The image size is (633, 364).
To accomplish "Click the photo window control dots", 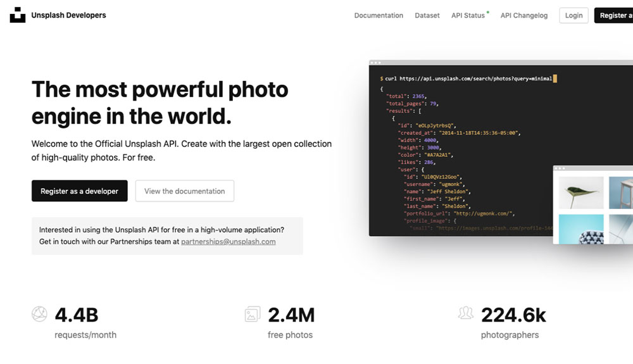I will click(x=560, y=168).
